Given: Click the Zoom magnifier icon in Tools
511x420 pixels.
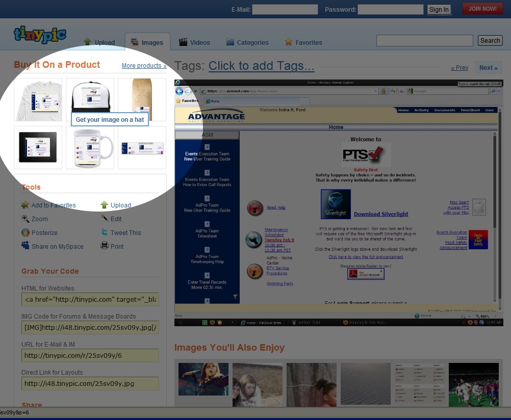Looking at the screenshot, I should (25, 219).
